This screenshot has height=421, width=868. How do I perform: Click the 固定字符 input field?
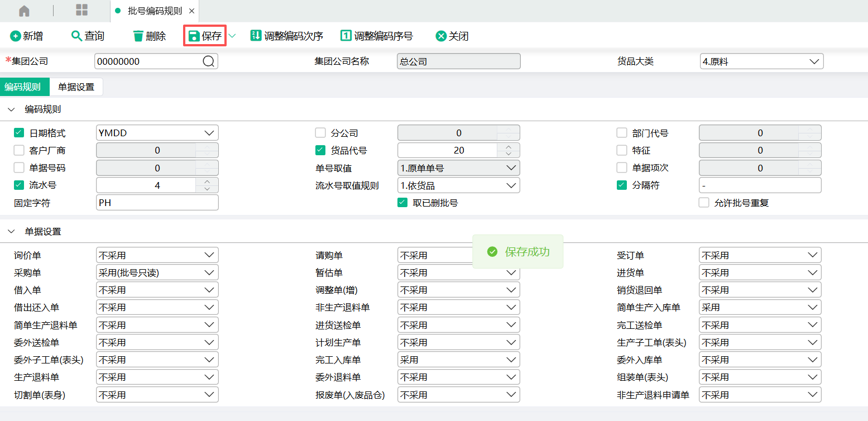pyautogui.click(x=157, y=203)
